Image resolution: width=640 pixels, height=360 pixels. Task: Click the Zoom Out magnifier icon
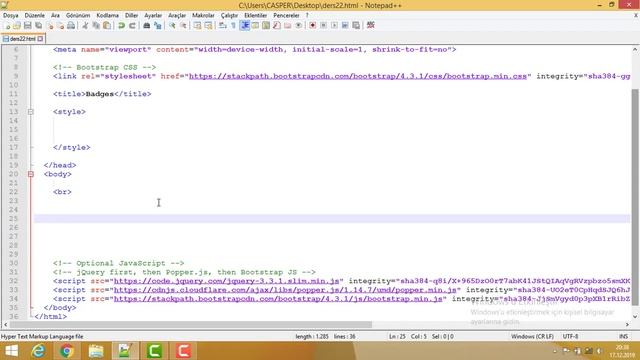[x=183, y=25]
